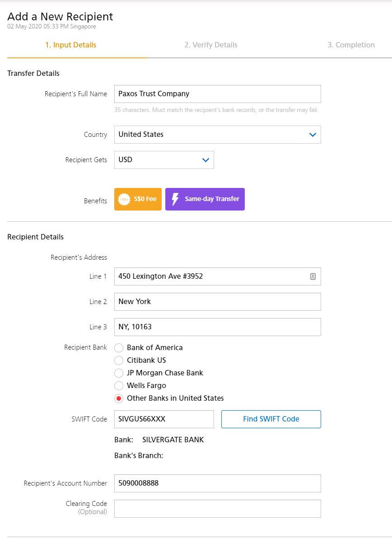This screenshot has height=543, width=392.
Task: Click the empty Clearing Code field
Action: click(x=218, y=509)
